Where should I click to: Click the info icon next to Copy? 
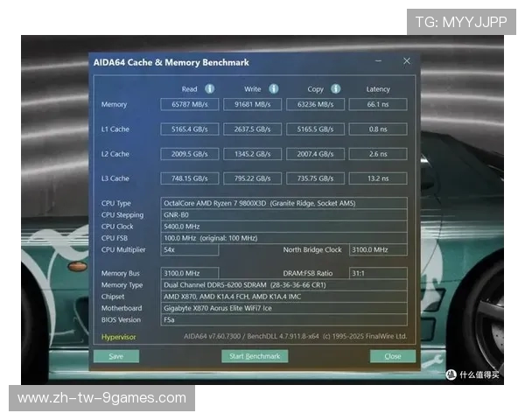[336, 88]
